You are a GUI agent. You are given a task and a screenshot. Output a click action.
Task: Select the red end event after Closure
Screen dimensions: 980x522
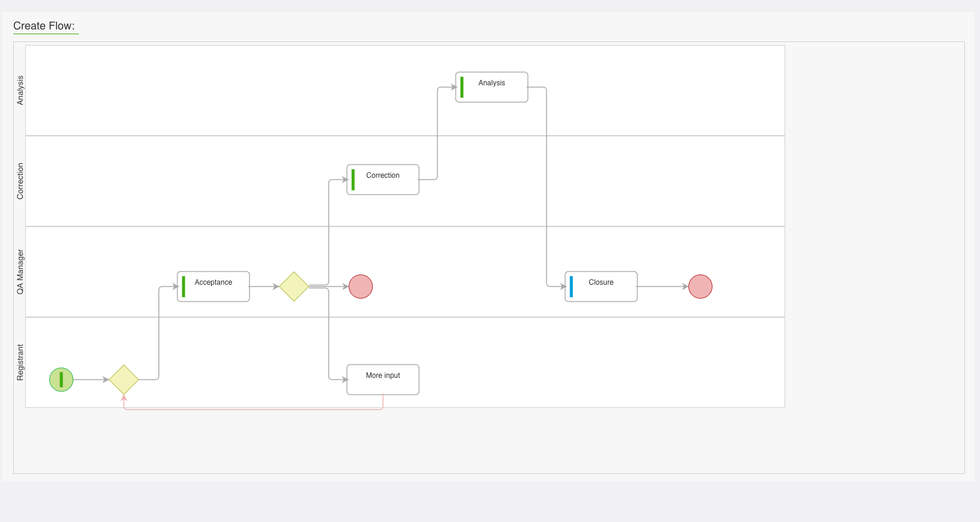point(700,287)
